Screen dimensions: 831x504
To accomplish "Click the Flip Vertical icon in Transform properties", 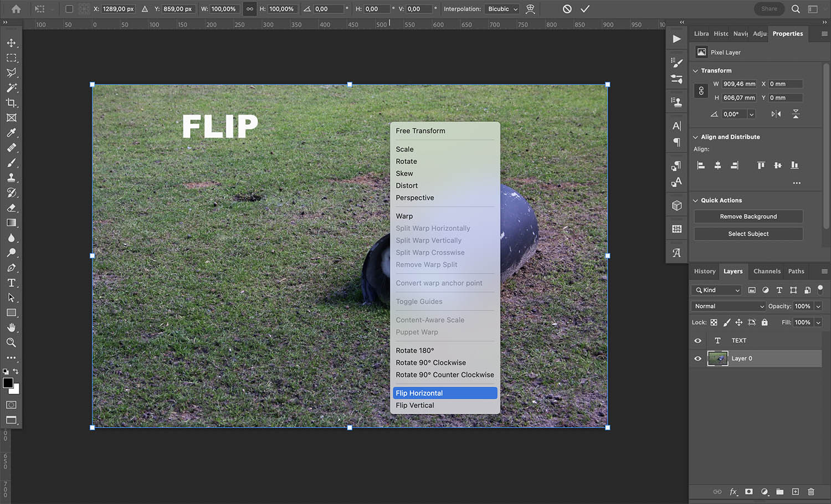I will (x=796, y=114).
